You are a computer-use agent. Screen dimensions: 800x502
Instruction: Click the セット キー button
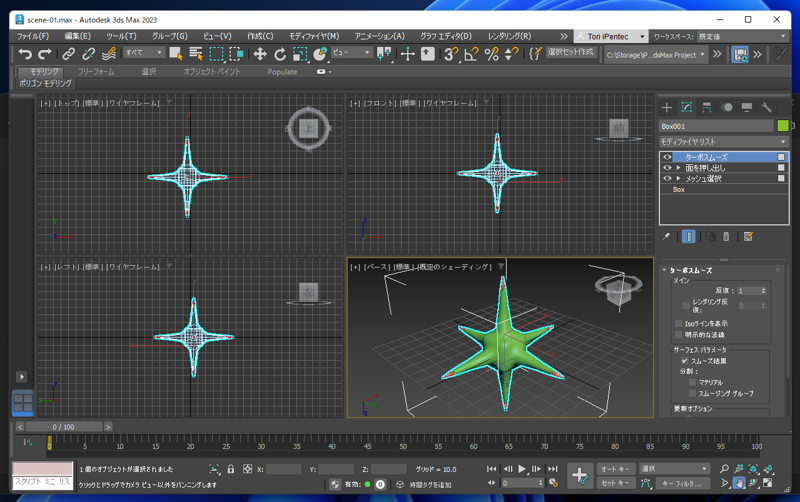tap(616, 483)
